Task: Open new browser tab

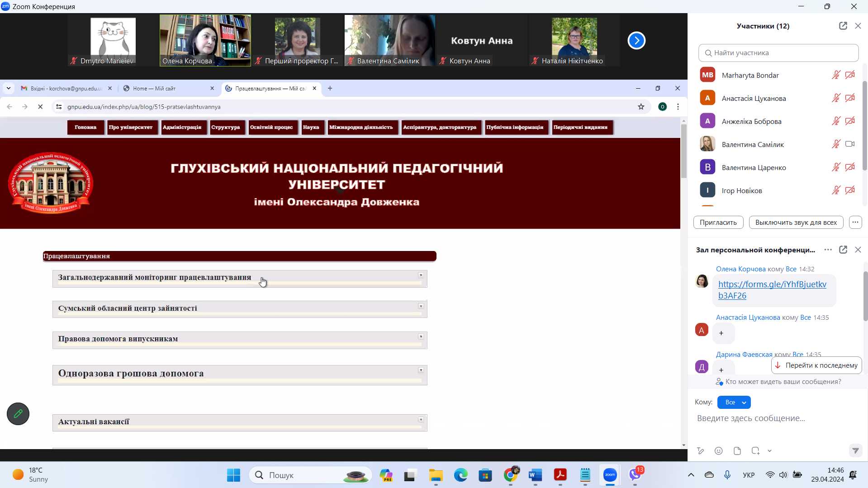Action: [330, 89]
